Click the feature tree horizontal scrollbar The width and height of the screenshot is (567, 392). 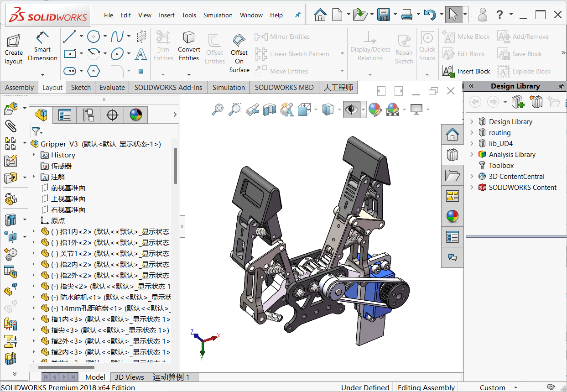pos(66,367)
